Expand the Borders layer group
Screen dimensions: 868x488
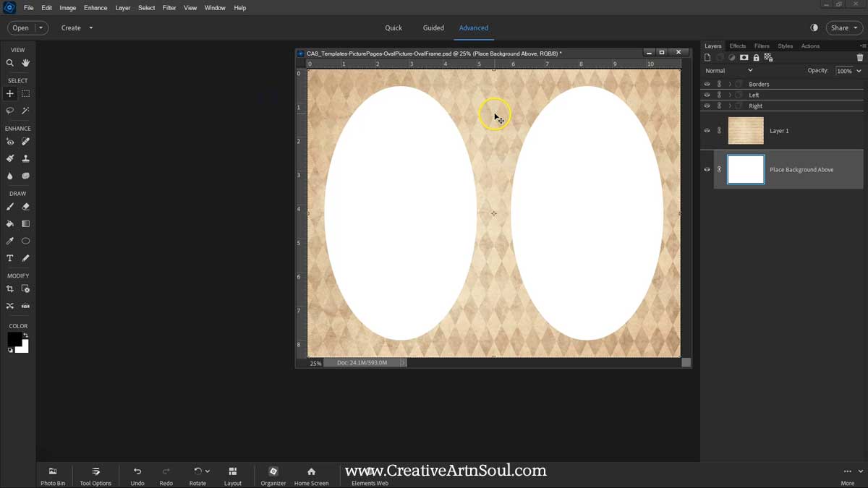(x=730, y=85)
